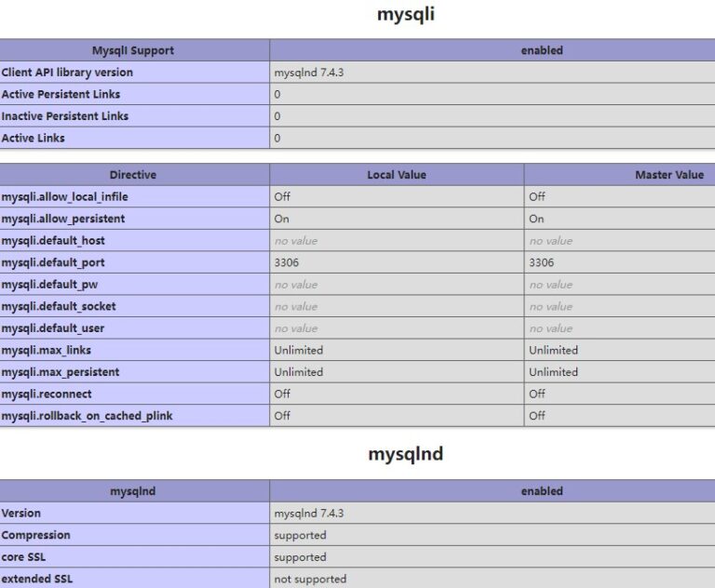This screenshot has width=715, height=588.
Task: Click local value 3306 for mysqli.default_port
Action: (287, 262)
